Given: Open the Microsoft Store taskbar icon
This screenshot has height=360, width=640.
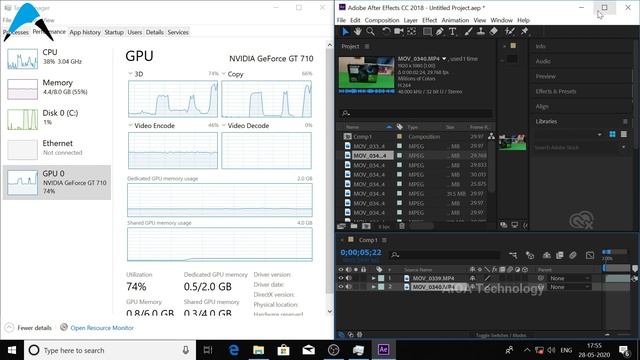Looking at the screenshot, I should click(x=284, y=350).
